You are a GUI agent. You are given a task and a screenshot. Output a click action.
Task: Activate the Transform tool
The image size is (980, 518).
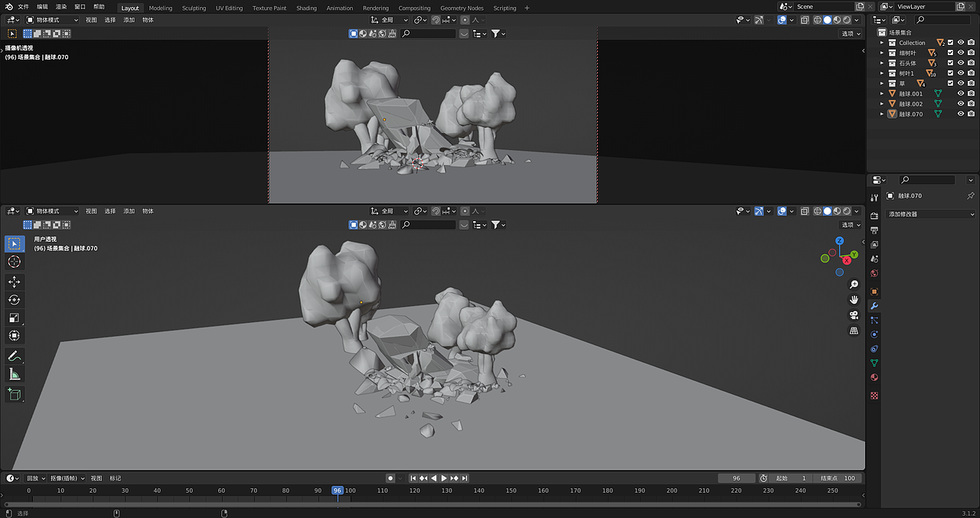(x=15, y=335)
